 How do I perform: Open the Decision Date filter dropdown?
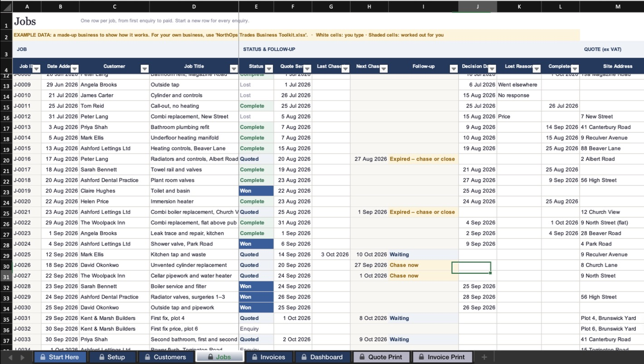(492, 69)
